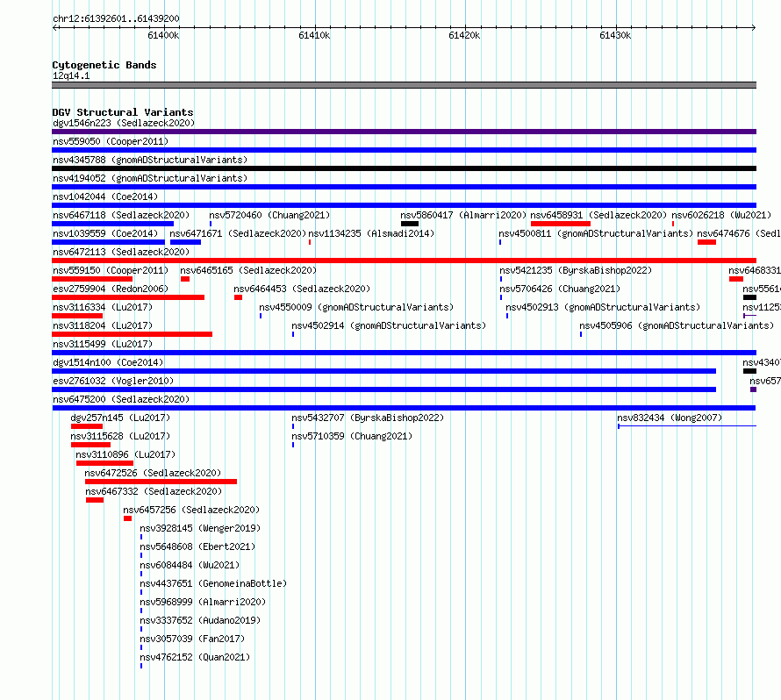
Task: Click nsv4502913 (gnomADStructuralVariants) label
Action: [603, 307]
